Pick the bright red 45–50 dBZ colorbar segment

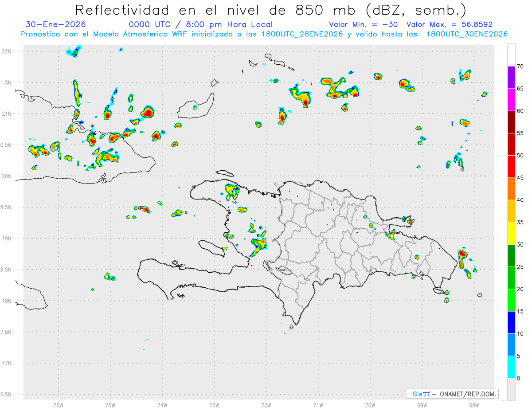click(511, 167)
